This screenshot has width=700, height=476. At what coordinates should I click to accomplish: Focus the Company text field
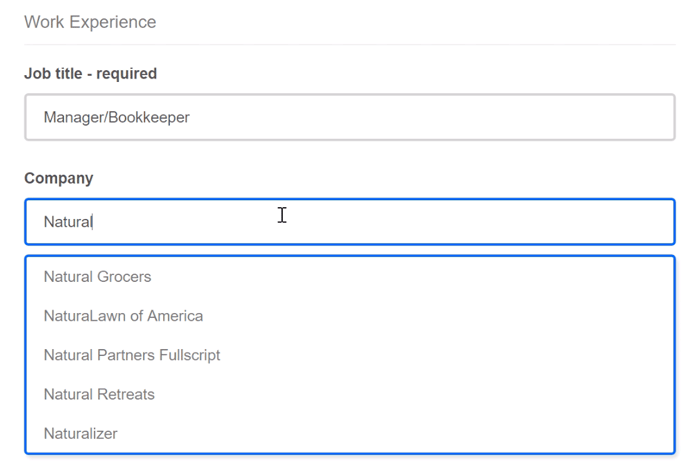point(349,222)
